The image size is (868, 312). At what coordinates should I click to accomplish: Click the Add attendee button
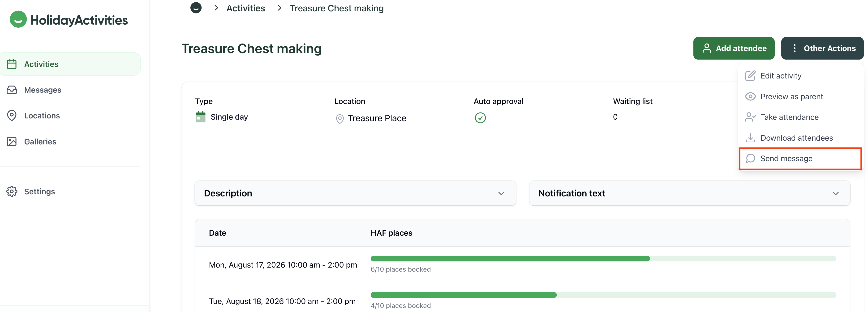coord(734,48)
